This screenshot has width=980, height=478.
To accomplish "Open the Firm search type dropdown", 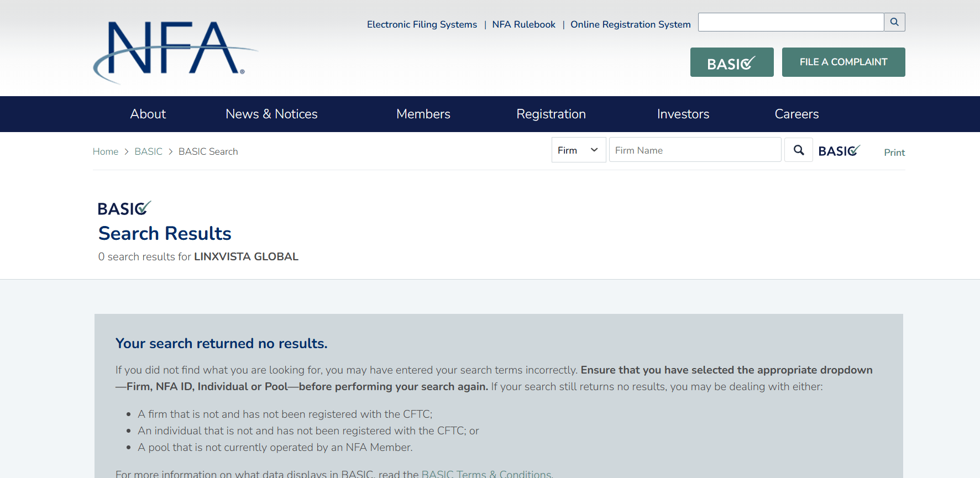I will (x=579, y=150).
